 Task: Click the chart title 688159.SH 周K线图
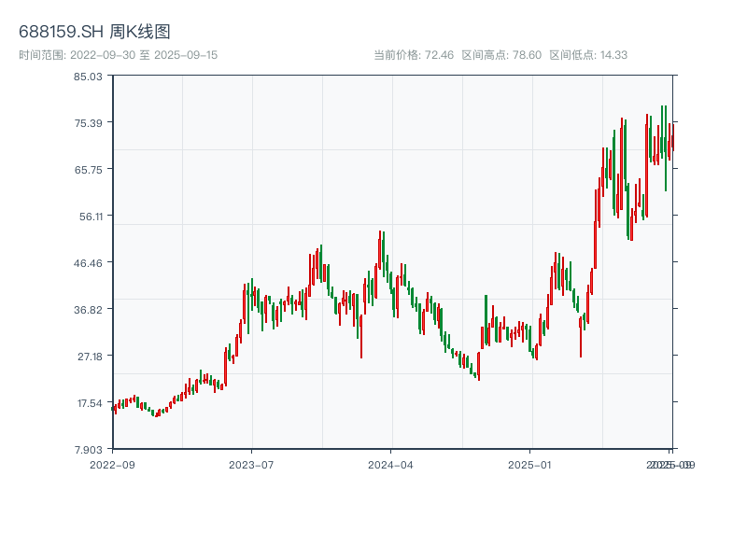coord(94,32)
